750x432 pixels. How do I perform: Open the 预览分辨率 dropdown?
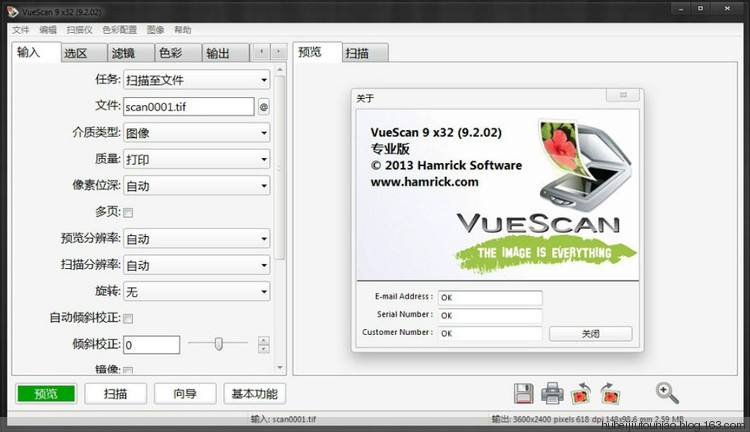197,239
